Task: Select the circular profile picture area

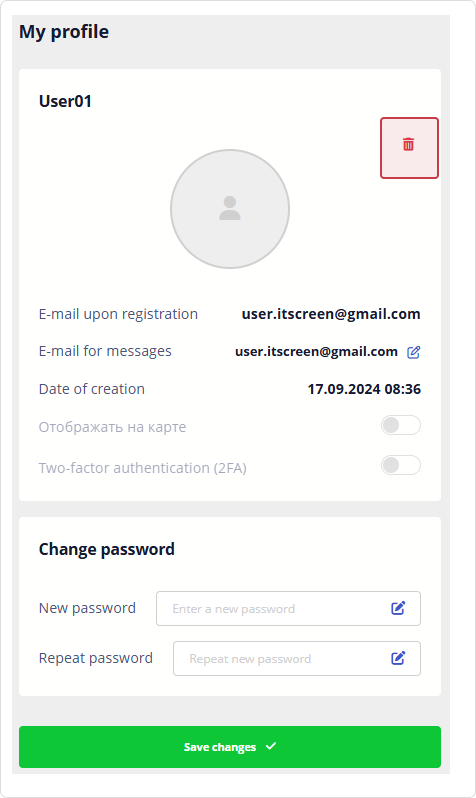Action: click(x=230, y=209)
